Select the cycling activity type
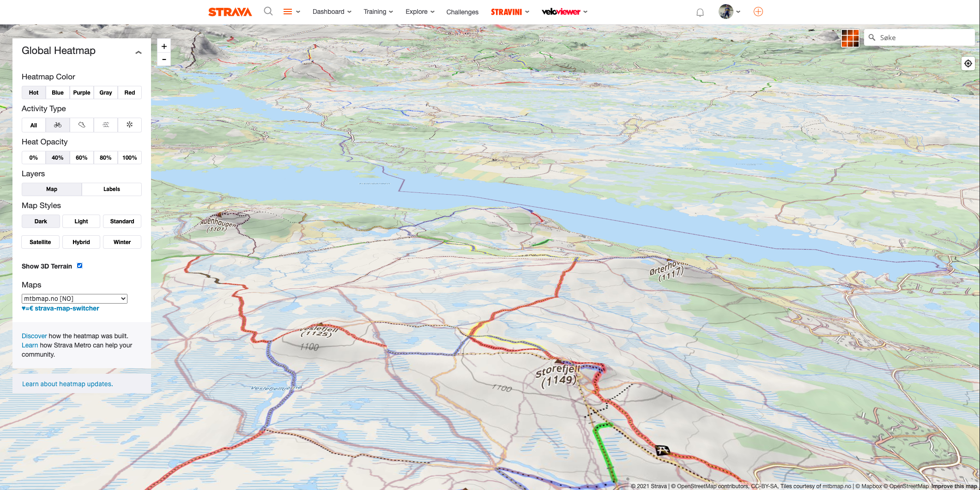This screenshot has height=490, width=980. tap(58, 125)
